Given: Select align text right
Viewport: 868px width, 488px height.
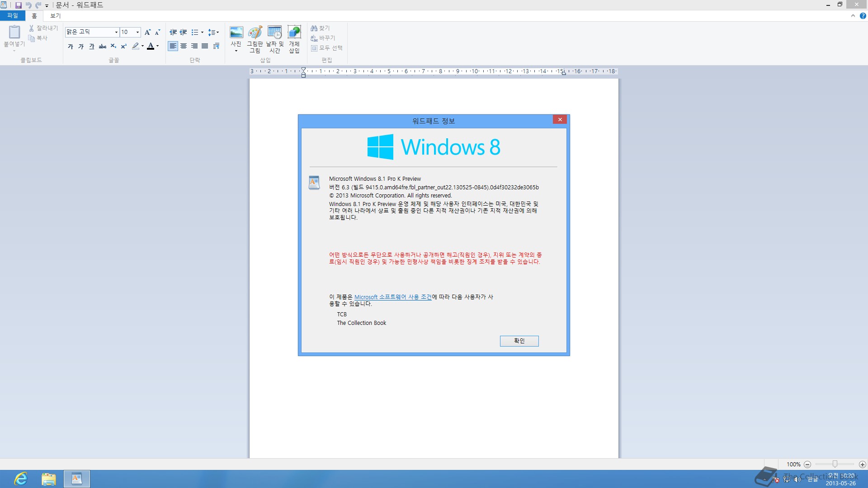Looking at the screenshot, I should [194, 46].
